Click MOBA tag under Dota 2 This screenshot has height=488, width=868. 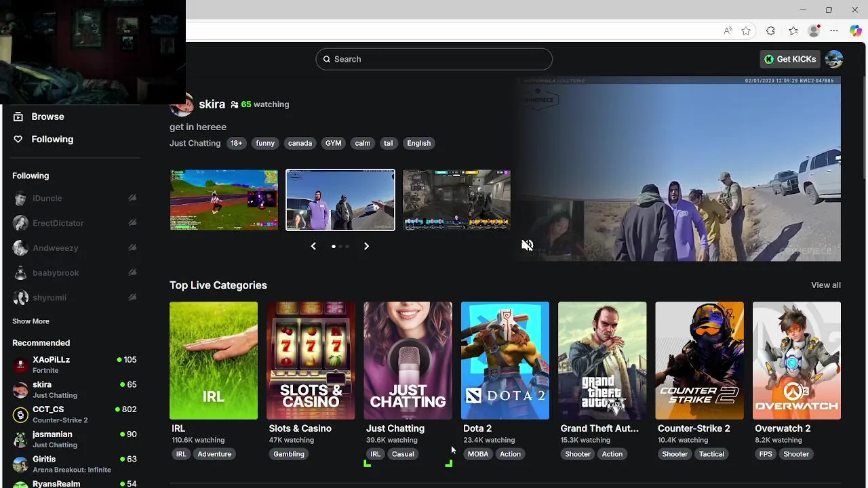[478, 454]
